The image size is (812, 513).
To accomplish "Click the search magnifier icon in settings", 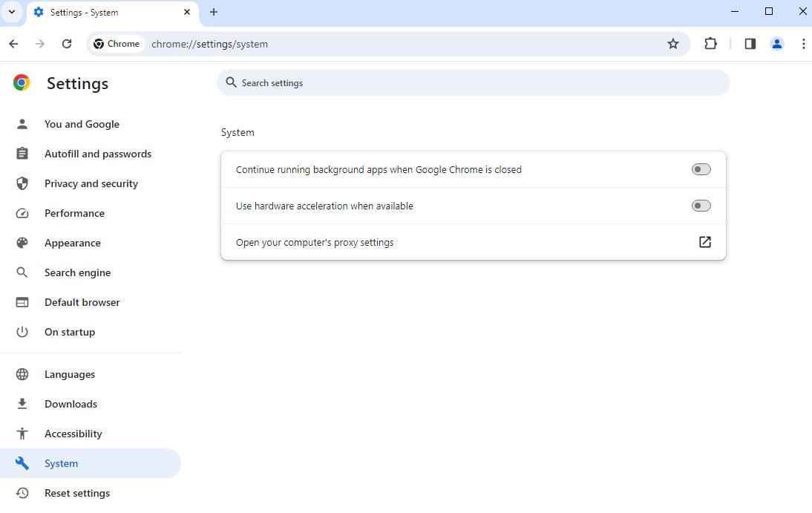I will (231, 82).
